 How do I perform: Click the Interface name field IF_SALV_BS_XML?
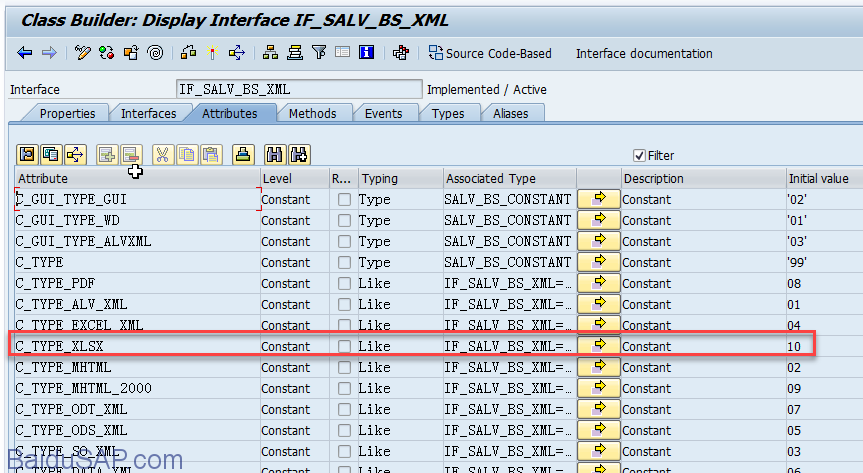click(x=299, y=89)
